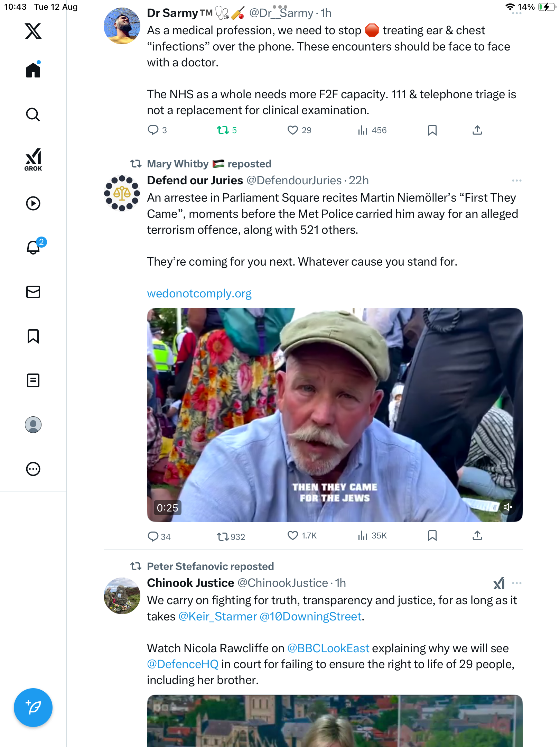
Task: Open the Grok sidebar icon
Action: click(33, 160)
